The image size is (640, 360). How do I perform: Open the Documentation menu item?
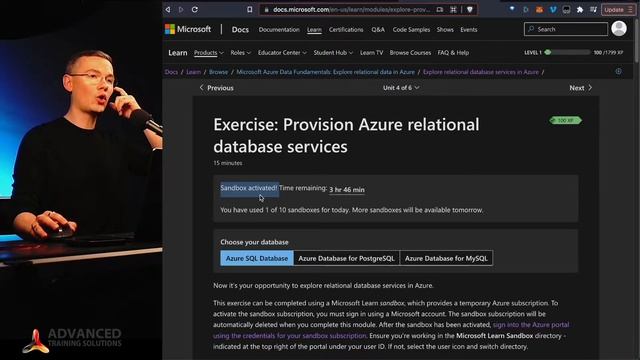279,29
